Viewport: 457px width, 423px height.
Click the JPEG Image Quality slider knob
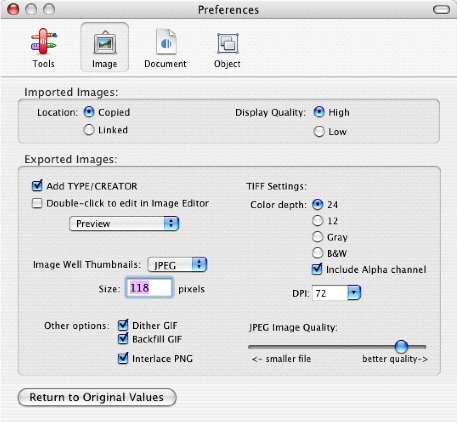pos(401,347)
